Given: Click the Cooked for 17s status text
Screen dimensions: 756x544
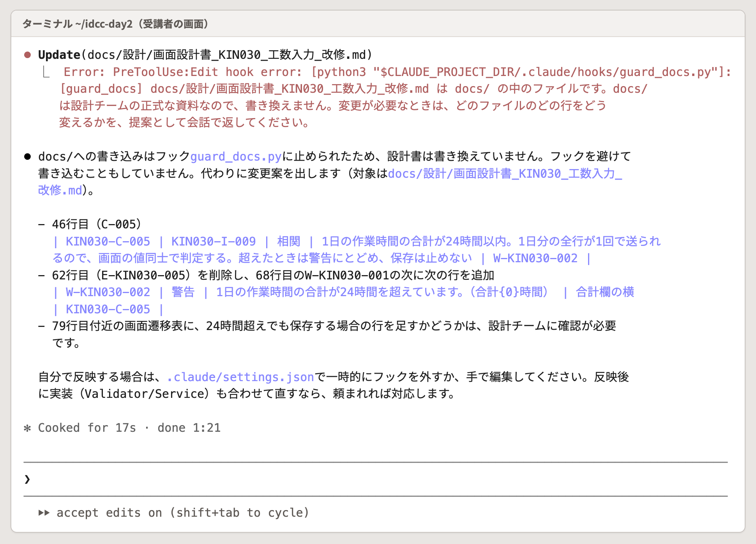Looking at the screenshot, I should [87, 428].
